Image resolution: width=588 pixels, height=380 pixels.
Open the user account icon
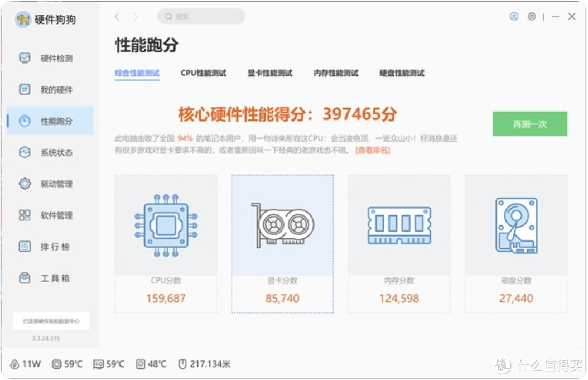(x=514, y=16)
